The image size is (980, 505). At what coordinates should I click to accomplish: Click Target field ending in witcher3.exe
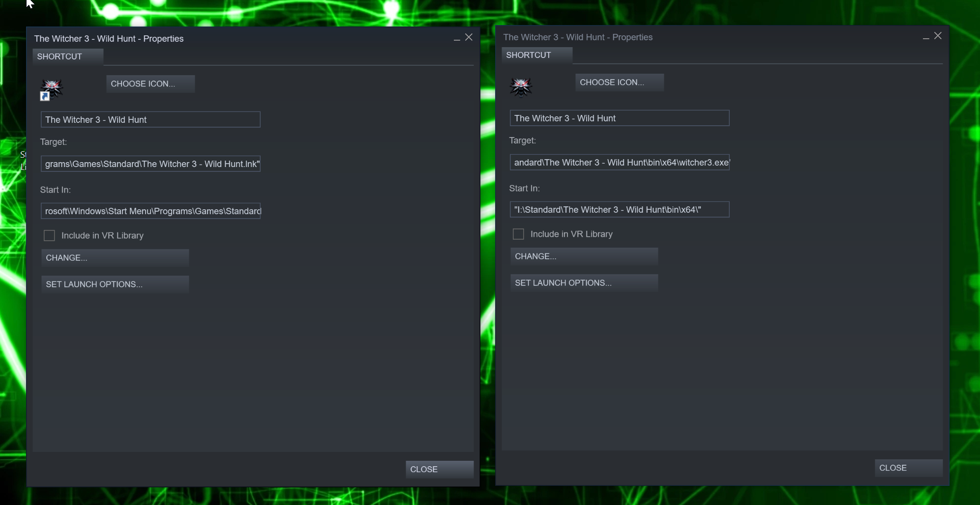(x=620, y=162)
